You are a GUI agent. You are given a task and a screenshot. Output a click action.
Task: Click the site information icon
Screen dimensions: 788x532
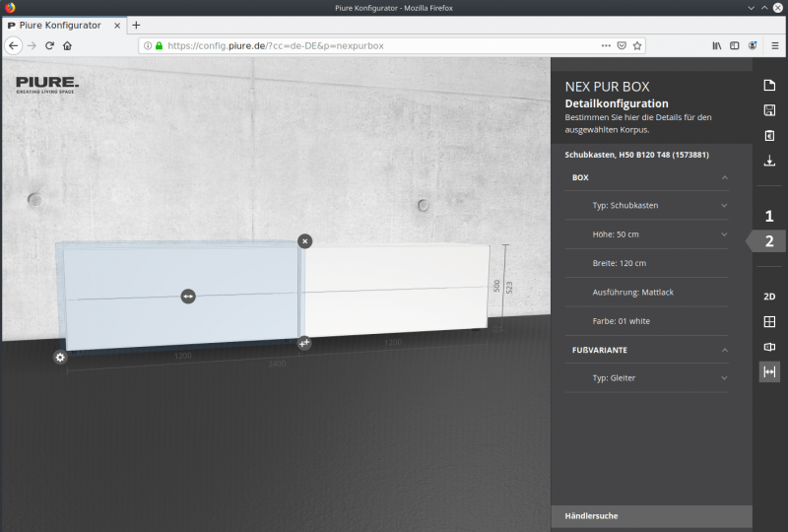coord(148,45)
